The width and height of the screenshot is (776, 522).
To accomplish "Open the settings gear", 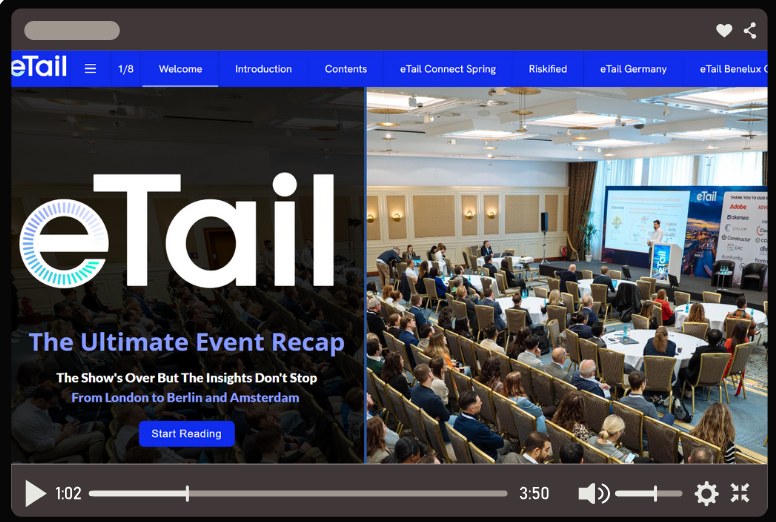I will pos(706,493).
